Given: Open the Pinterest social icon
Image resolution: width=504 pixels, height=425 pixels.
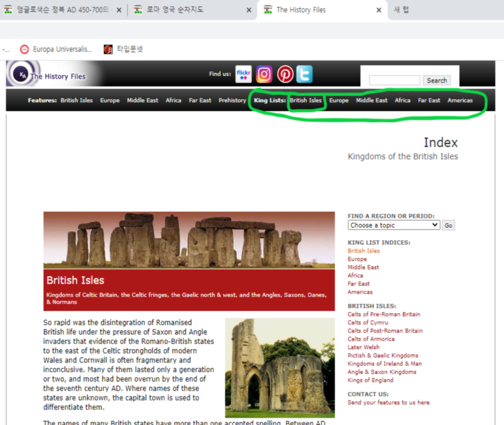Looking at the screenshot, I should (x=285, y=74).
